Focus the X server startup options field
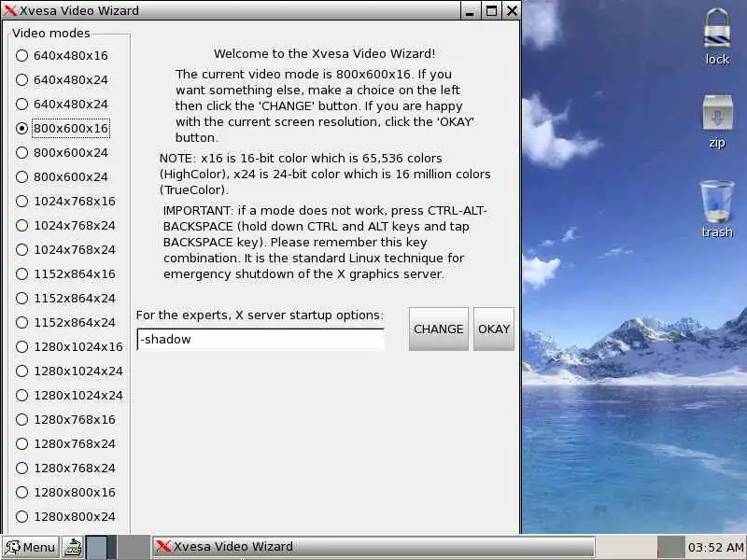 pos(261,339)
